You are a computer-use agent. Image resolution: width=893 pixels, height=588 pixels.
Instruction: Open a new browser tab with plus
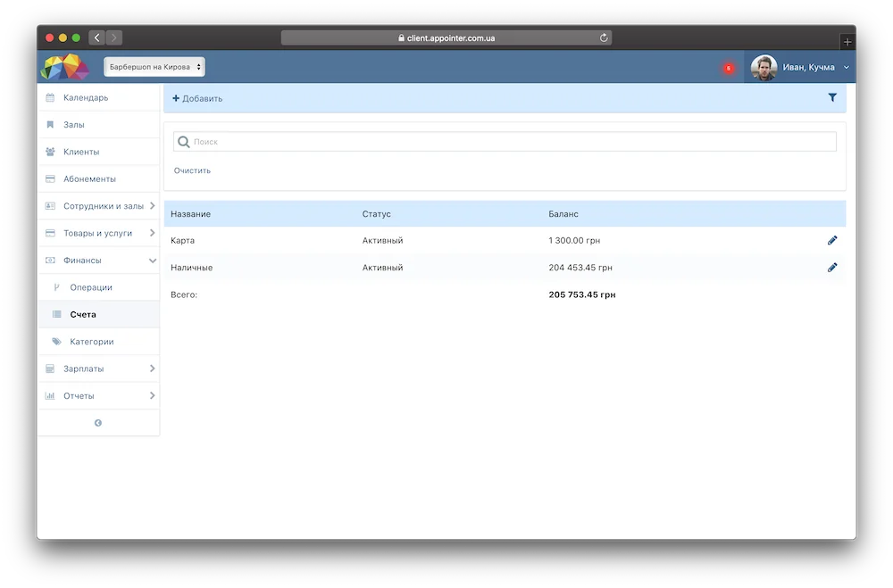click(847, 42)
